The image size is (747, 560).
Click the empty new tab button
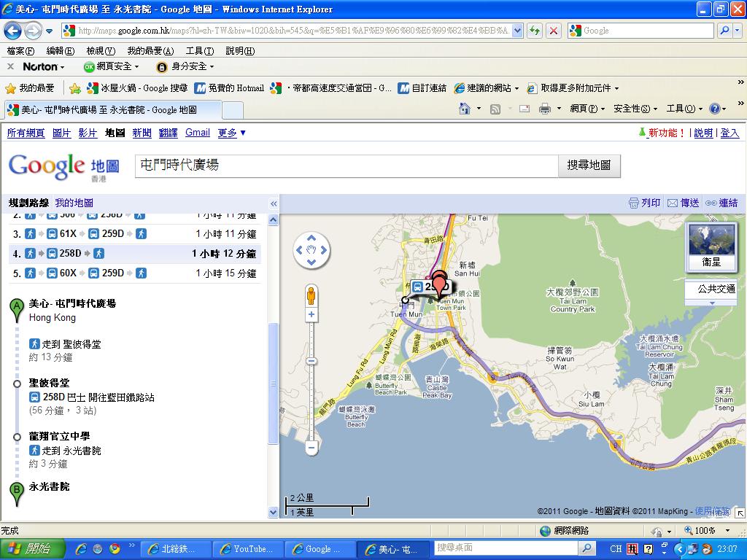233,110
